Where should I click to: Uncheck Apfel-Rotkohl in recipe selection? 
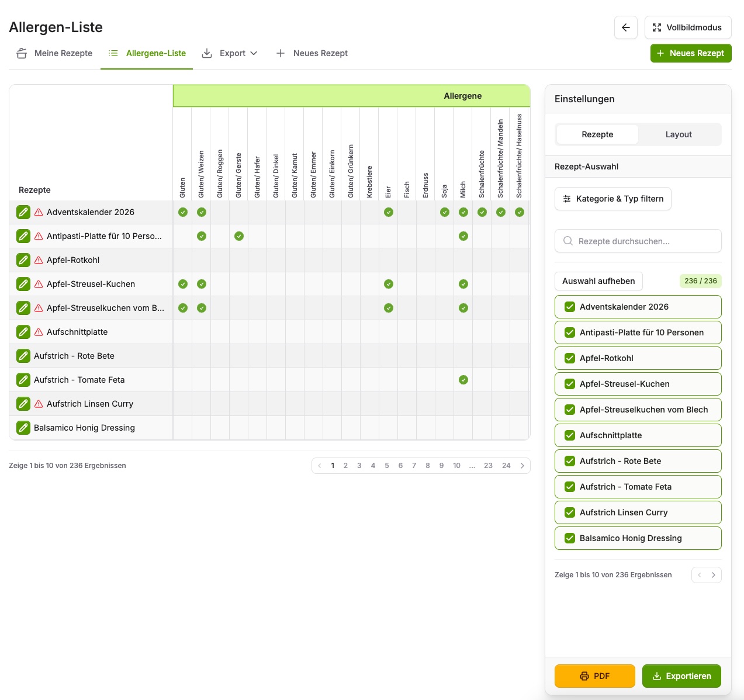(570, 358)
